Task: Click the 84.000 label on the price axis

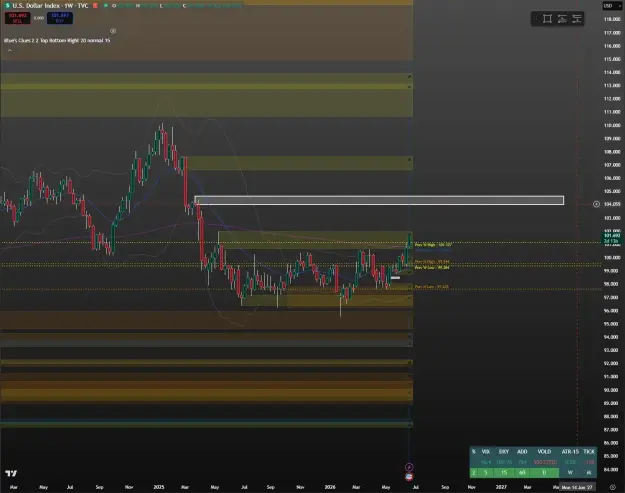Action: pyautogui.click(x=612, y=469)
